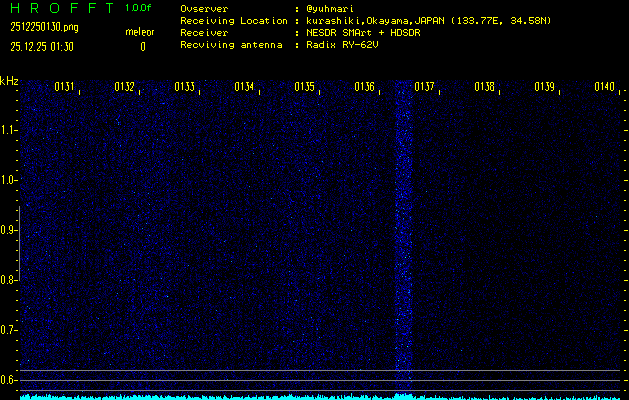This screenshot has height=400, width=629.
Task: Click the vertical noise burst near 0137
Action: 404,237
